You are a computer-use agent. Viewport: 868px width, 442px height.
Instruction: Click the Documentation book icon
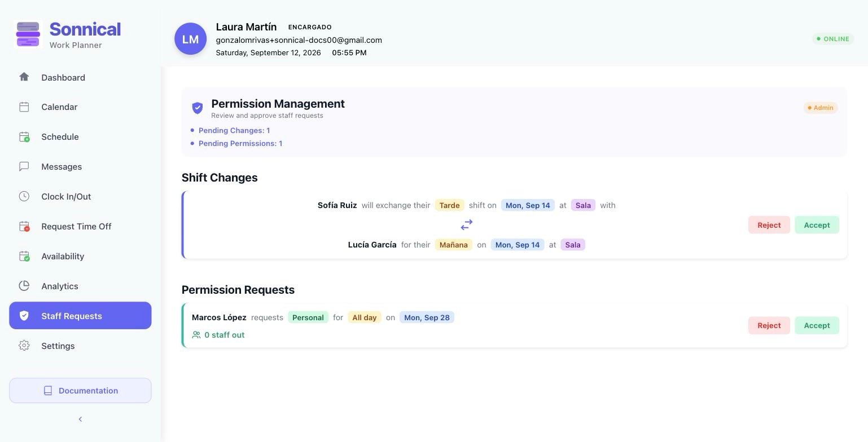(48, 391)
